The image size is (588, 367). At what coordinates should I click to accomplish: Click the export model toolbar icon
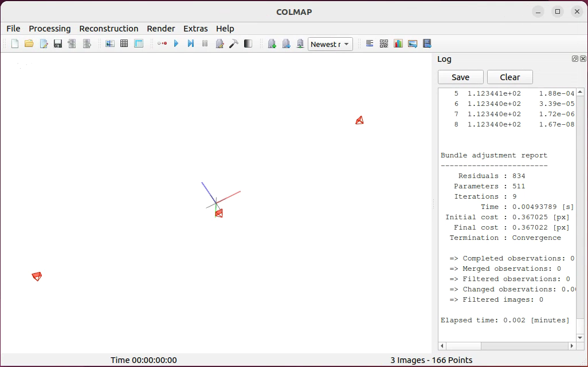point(87,44)
